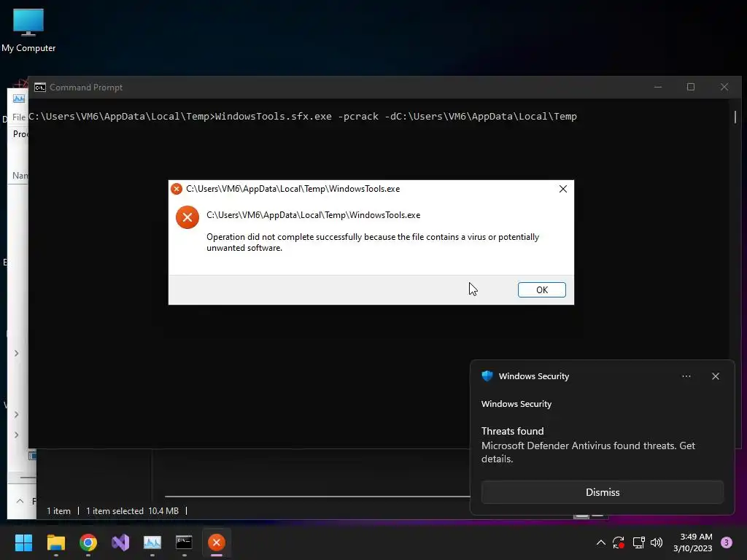Launch Google Chrome from the taskbar

(x=88, y=542)
